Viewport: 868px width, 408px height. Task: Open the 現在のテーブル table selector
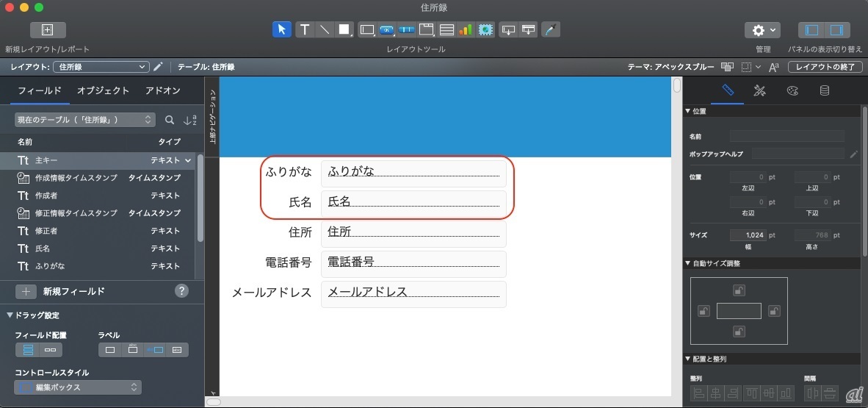84,120
